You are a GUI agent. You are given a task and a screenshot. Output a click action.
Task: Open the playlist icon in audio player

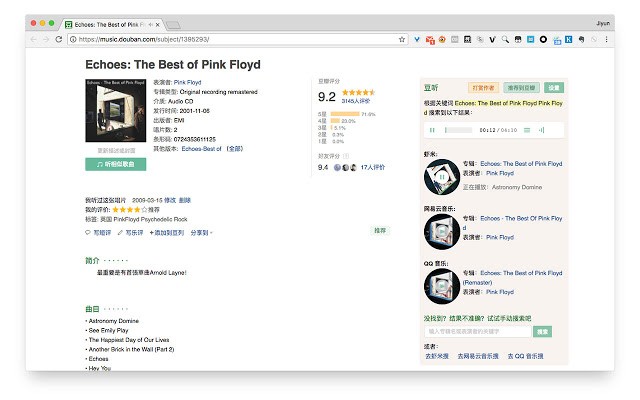click(x=527, y=130)
